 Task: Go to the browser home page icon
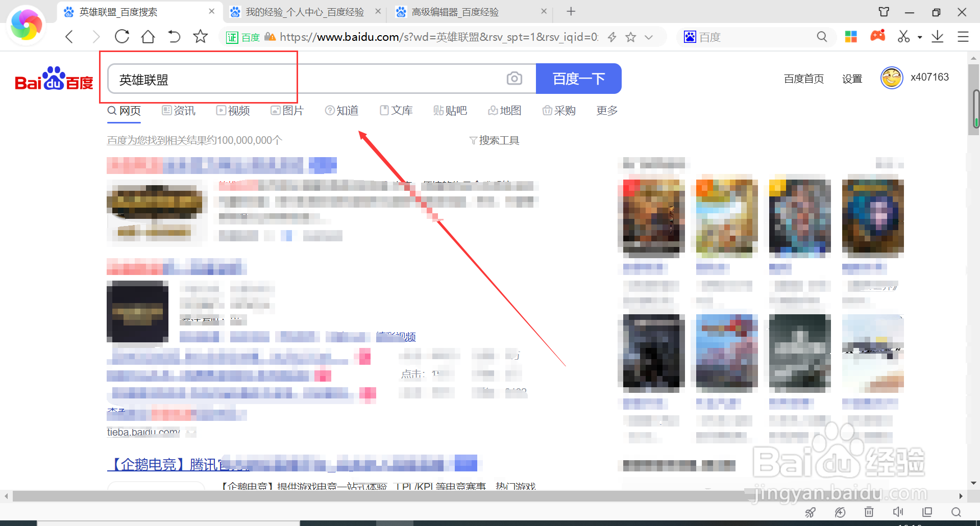pyautogui.click(x=148, y=37)
